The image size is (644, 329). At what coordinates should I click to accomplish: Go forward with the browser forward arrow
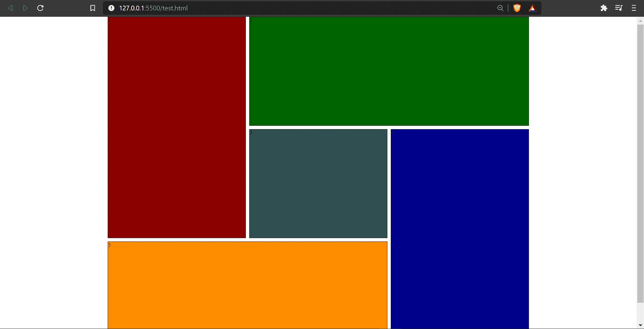(x=25, y=8)
